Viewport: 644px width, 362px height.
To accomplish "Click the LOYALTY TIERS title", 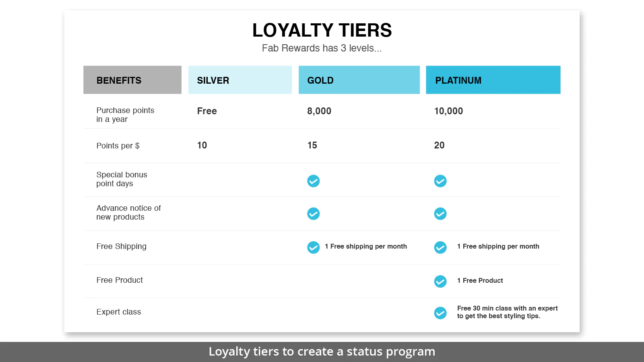I will [x=322, y=30].
